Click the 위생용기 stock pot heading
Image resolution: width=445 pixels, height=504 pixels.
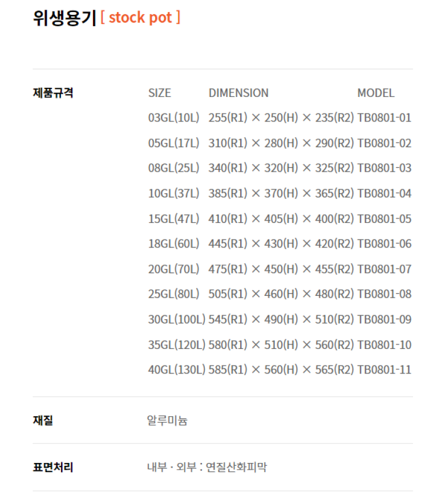click(107, 18)
